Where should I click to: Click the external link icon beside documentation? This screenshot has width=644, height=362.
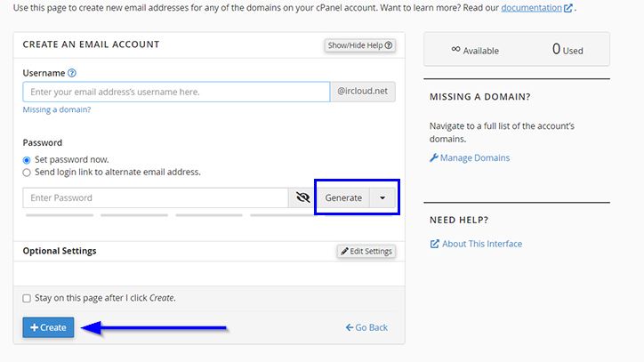[x=568, y=8]
